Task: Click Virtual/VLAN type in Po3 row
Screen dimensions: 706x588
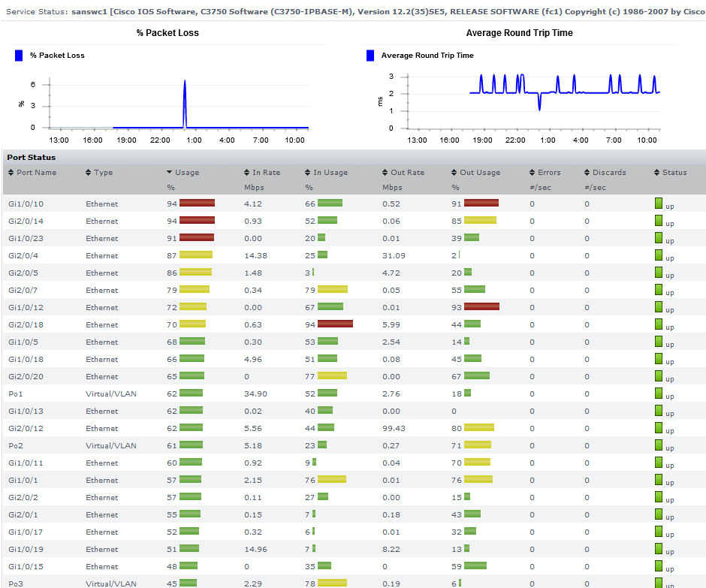Action: (111, 583)
